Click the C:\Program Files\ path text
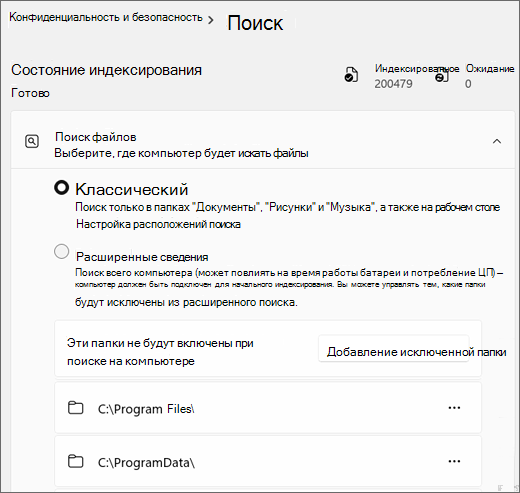This screenshot has height=493, width=520. (146, 409)
